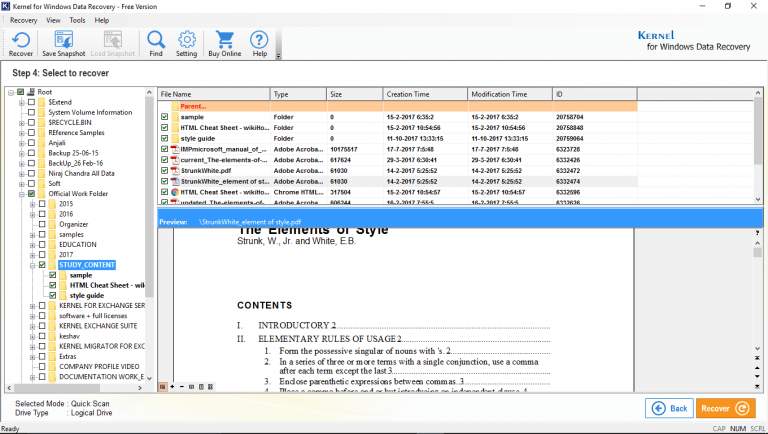Click the orange Recover button
This screenshot has height=434, width=768.
(x=725, y=409)
